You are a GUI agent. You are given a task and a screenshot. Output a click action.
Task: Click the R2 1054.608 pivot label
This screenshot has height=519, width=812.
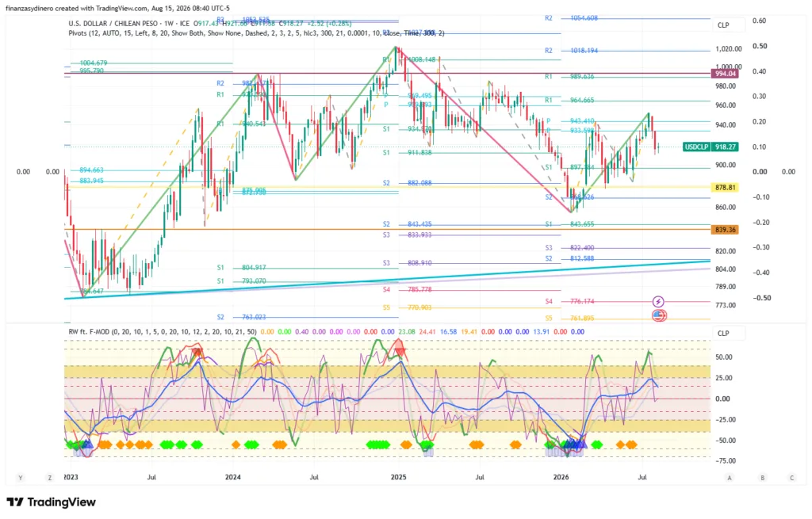point(571,18)
